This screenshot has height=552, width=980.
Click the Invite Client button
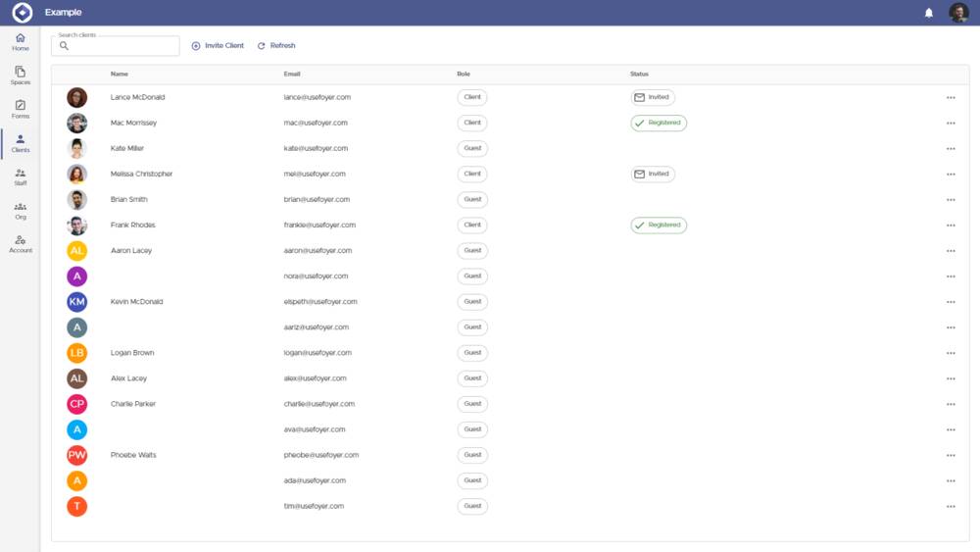tap(218, 46)
